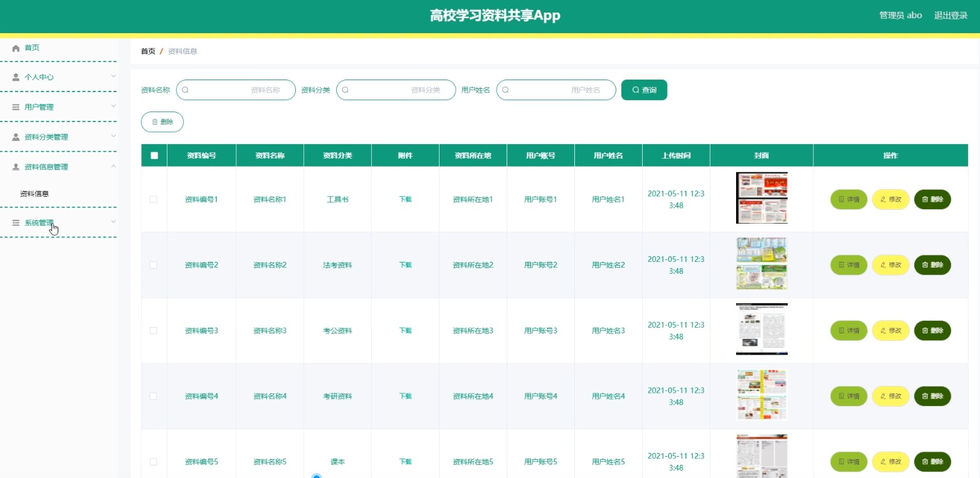Screen dimensions: 980x478
Task: Click the person icon next to 个人中心
Action: (16, 77)
